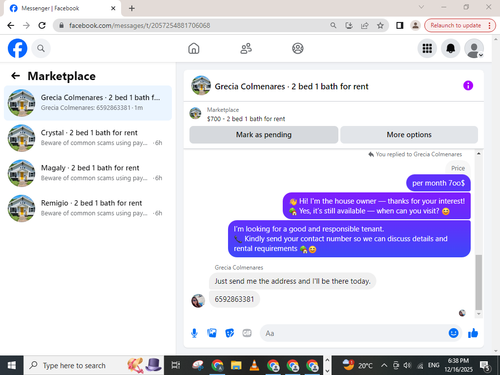Click the $700 · 2 bed 1 bath listing link

pyautogui.click(x=246, y=119)
